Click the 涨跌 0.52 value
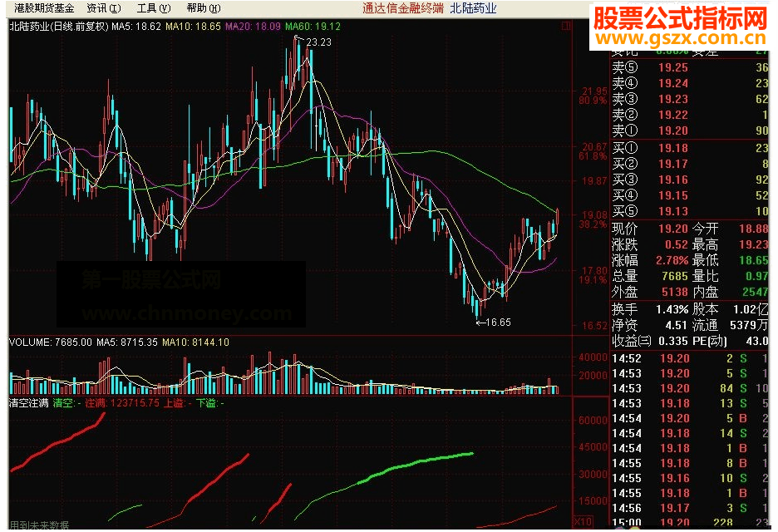778x532 pixels. [677, 244]
